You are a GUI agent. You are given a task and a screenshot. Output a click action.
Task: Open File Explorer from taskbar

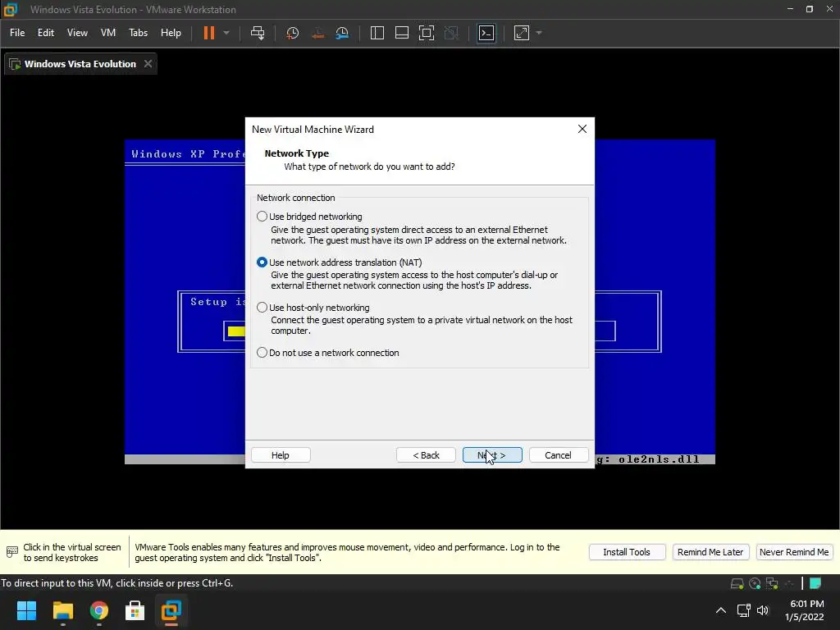coord(62,610)
